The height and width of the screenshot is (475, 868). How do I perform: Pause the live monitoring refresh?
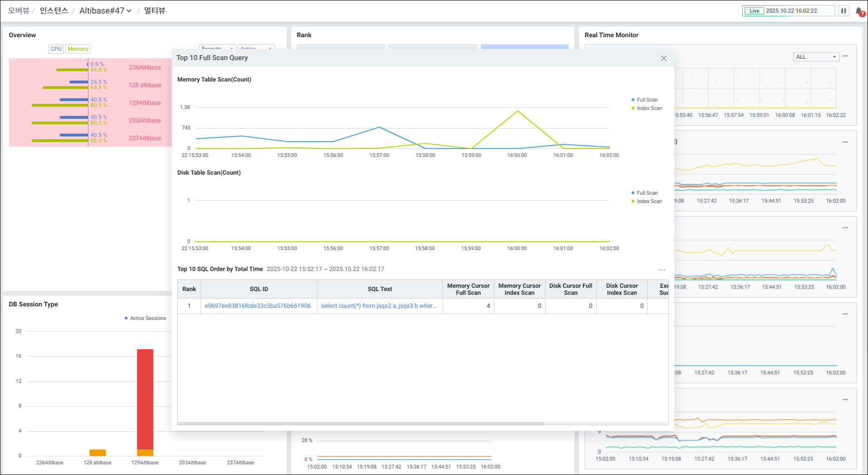tap(843, 11)
